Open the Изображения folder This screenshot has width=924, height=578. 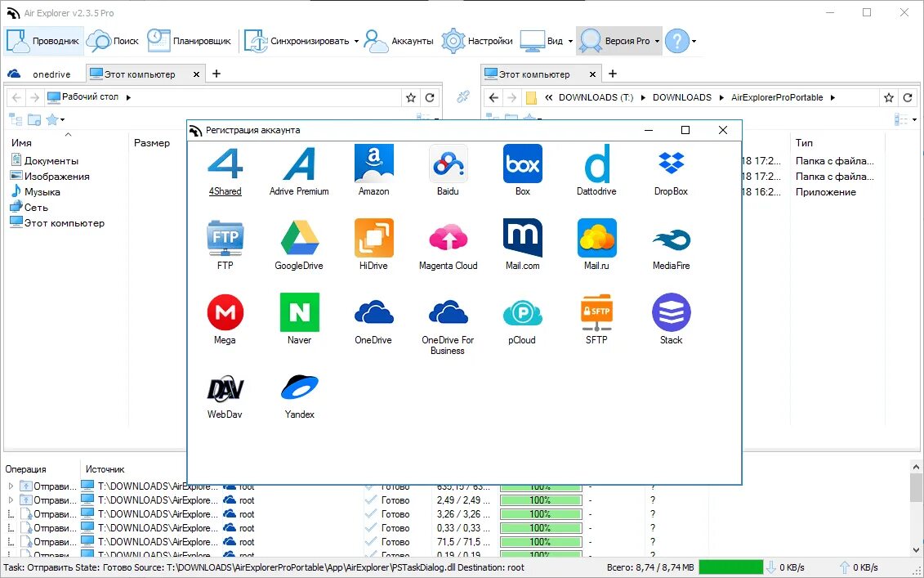click(x=50, y=177)
